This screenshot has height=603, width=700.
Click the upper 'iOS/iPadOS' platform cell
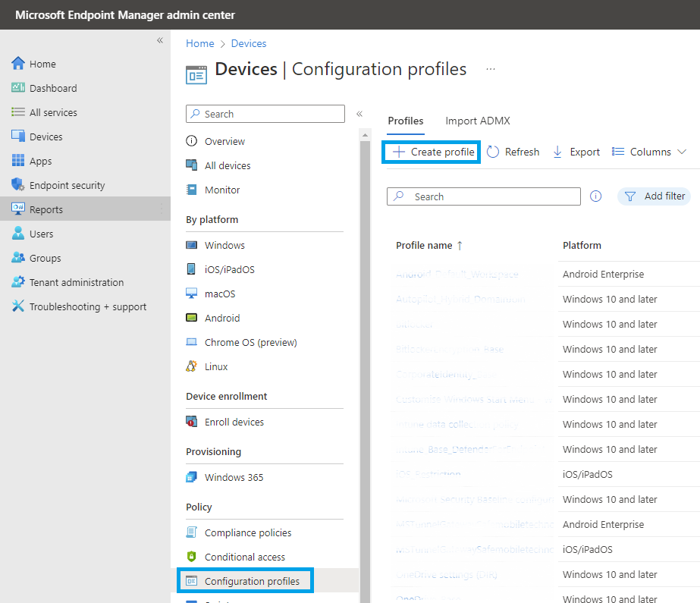[588, 474]
